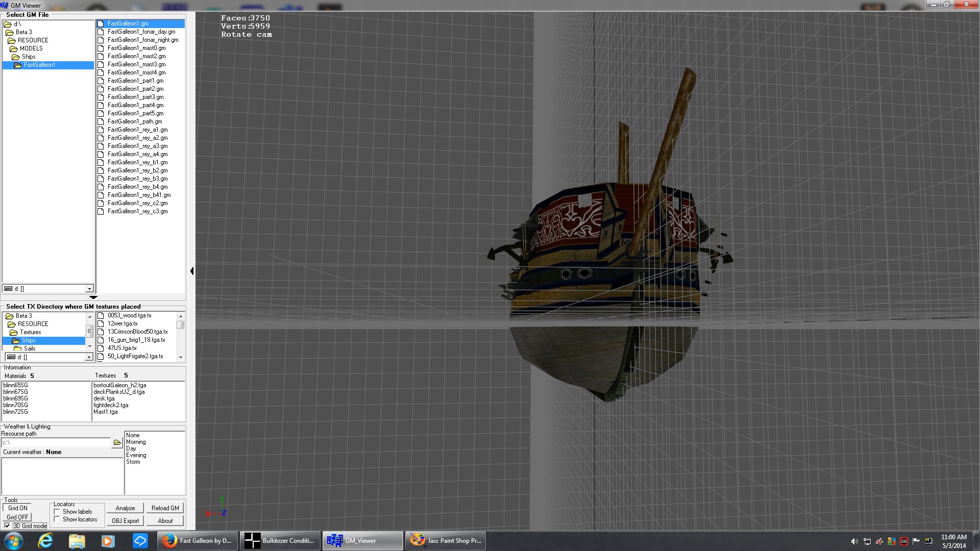Viewport: 980px width, 551px height.
Task: Select the FastGalleon1_fonar_night.gm file
Action: pos(143,40)
